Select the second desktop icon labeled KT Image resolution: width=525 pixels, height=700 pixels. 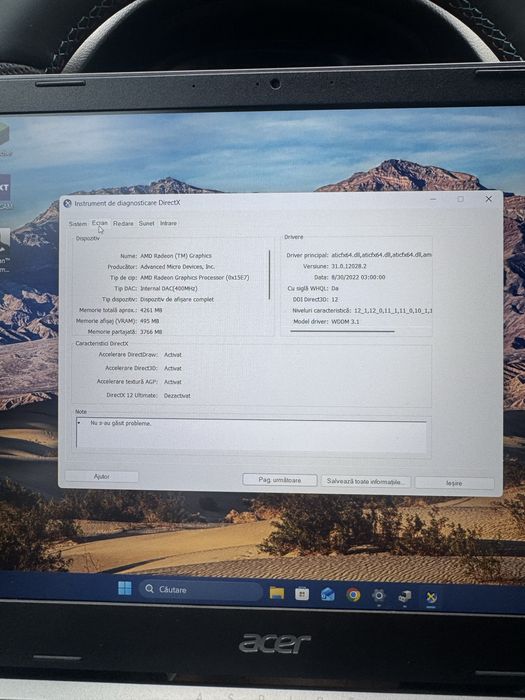(x=4, y=188)
